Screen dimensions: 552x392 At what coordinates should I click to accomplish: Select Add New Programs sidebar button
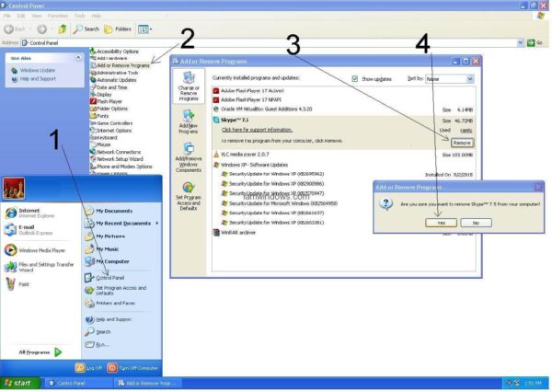(189, 121)
